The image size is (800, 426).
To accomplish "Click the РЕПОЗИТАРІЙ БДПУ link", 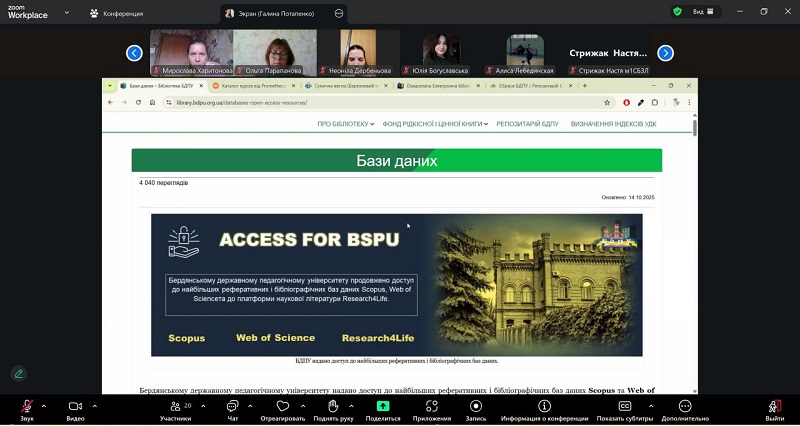I will 529,124.
